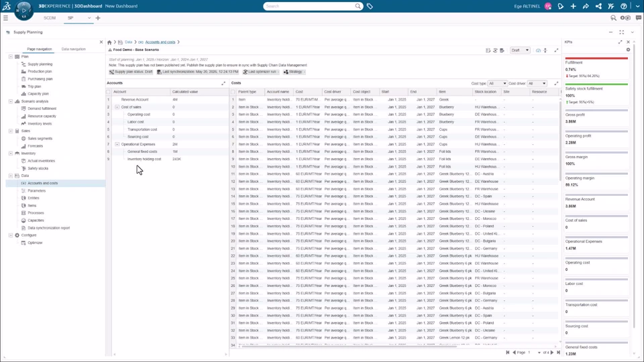
Task: Click the Operating margin KPI card
Action: click(596, 181)
